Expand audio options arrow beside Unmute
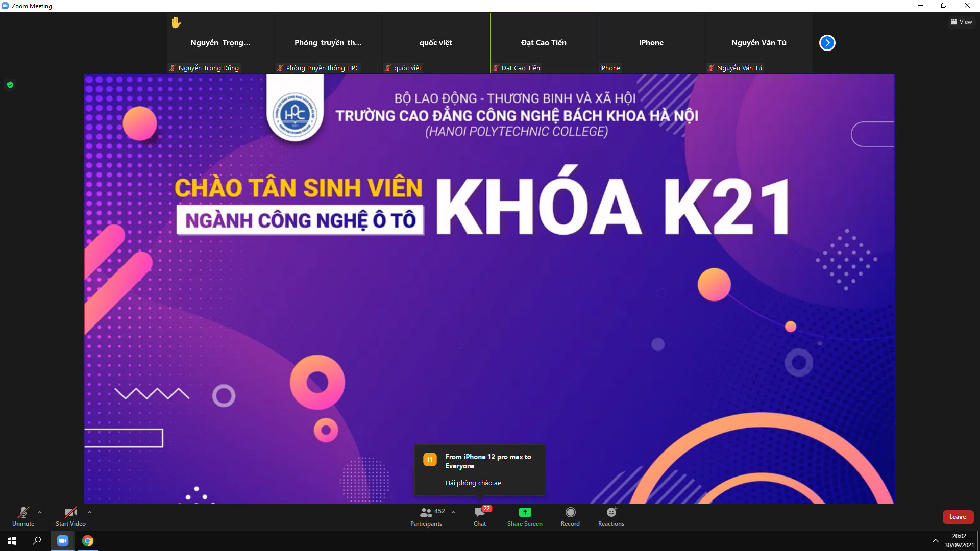This screenshot has height=551, width=980. coord(40,512)
